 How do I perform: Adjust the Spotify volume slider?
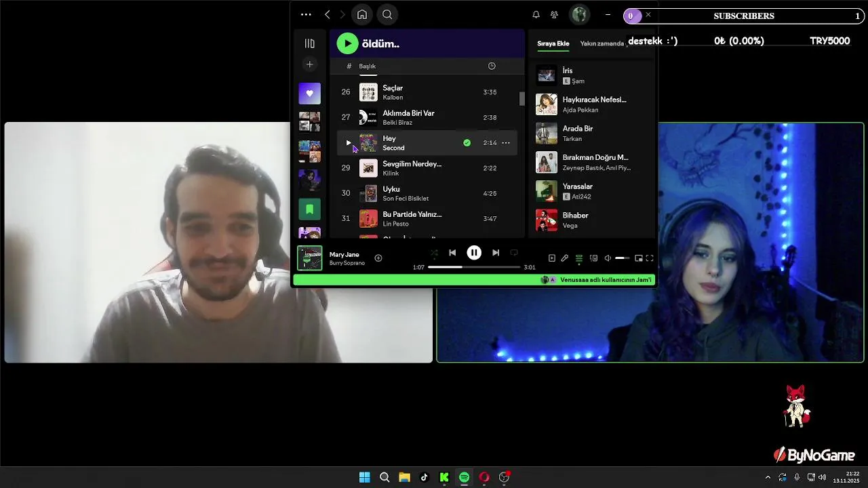click(623, 258)
